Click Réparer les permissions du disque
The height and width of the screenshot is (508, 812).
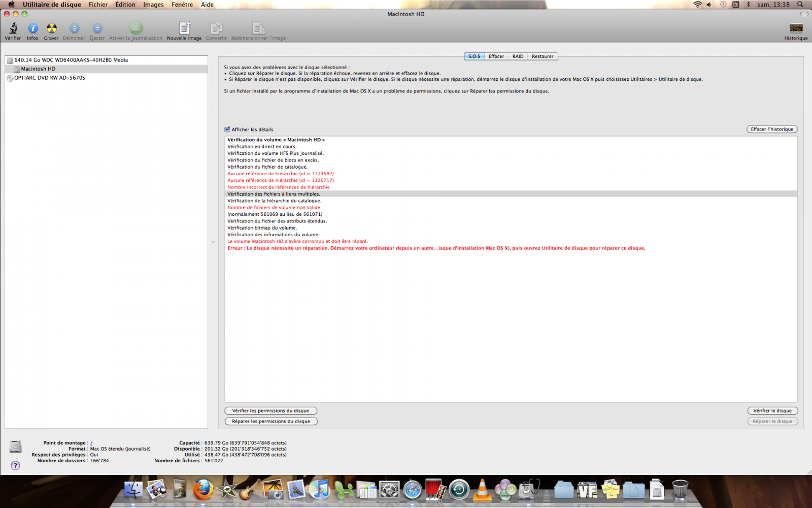(x=271, y=421)
